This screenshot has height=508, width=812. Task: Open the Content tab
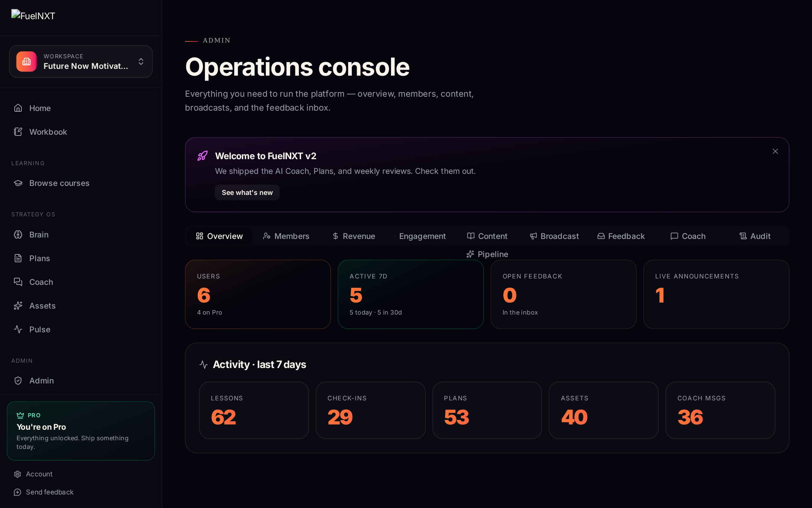[x=487, y=236]
